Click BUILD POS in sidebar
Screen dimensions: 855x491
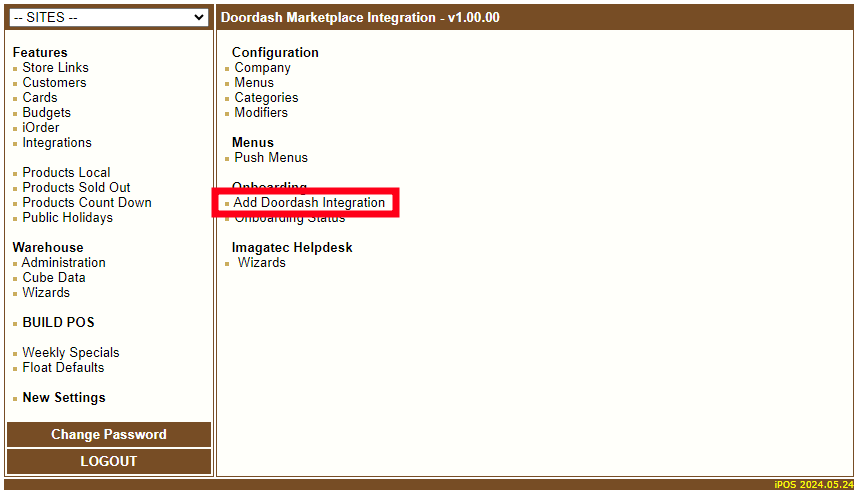pyautogui.click(x=58, y=323)
